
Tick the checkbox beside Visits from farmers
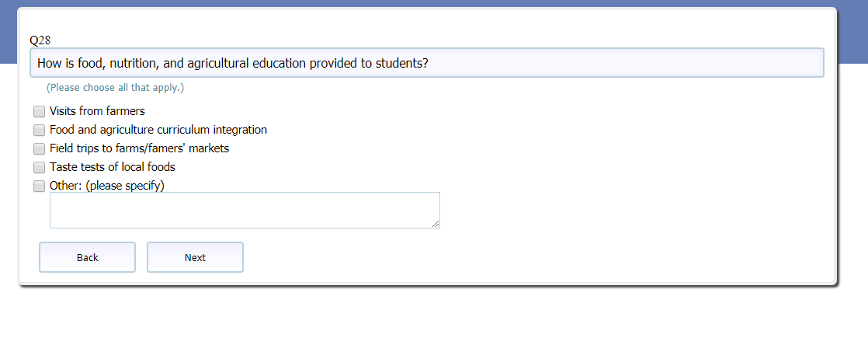tap(39, 111)
